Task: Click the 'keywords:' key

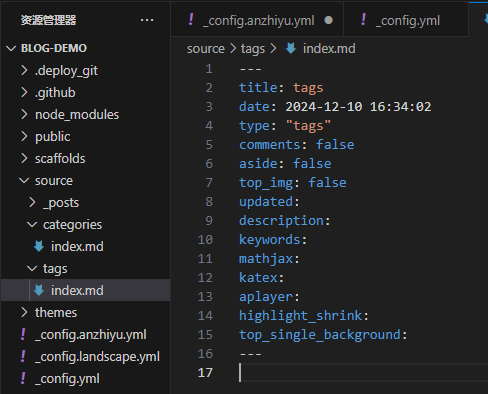Action: coord(273,240)
